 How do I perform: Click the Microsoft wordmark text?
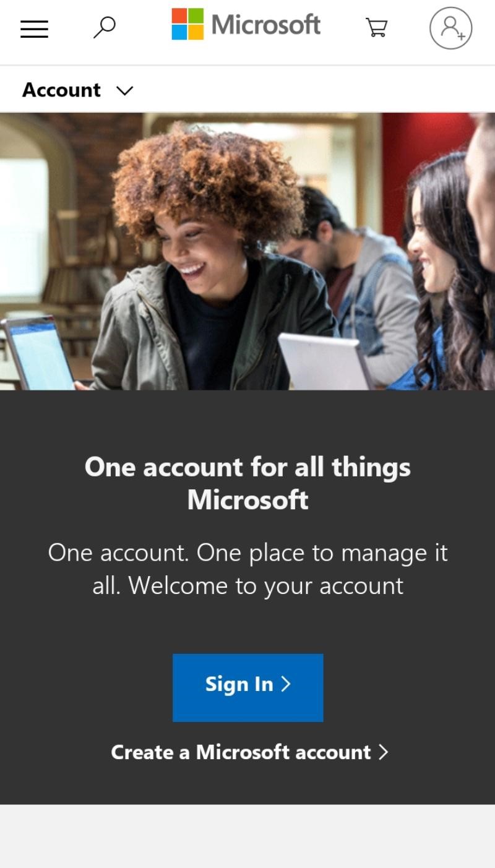(265, 25)
